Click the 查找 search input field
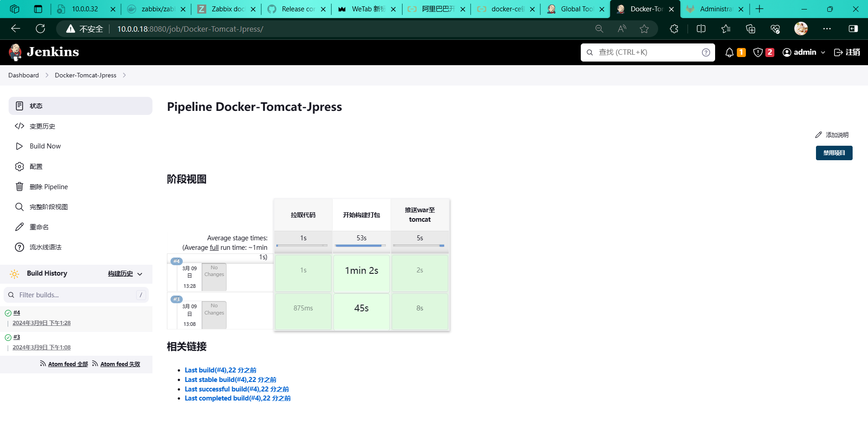Viewport: 868px width, 434px height. click(x=647, y=52)
